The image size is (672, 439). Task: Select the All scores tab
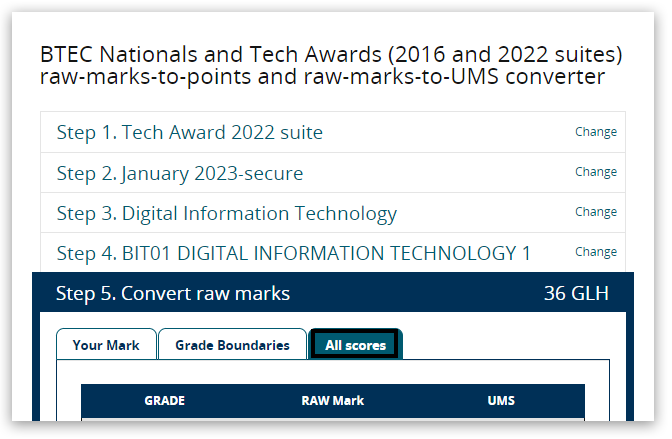click(x=355, y=345)
